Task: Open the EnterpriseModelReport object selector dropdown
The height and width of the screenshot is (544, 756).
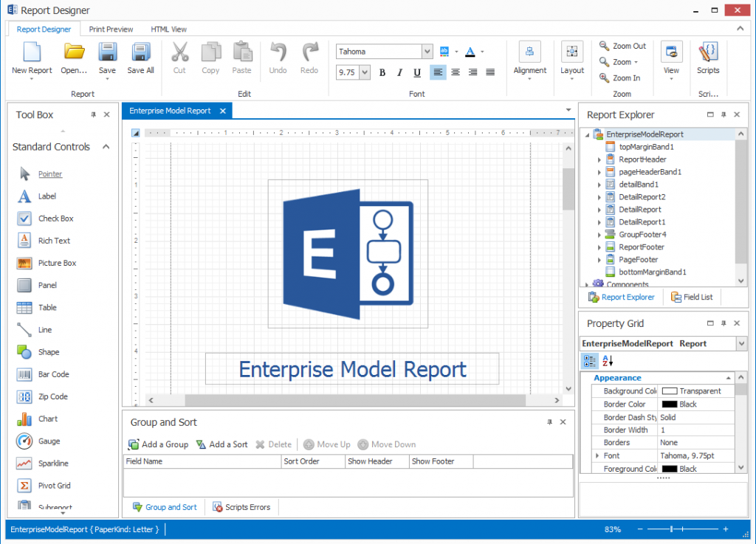Action: tap(741, 343)
